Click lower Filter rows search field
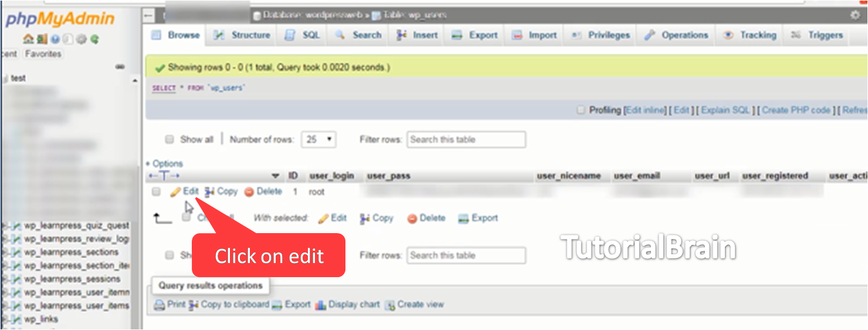 pyautogui.click(x=466, y=255)
